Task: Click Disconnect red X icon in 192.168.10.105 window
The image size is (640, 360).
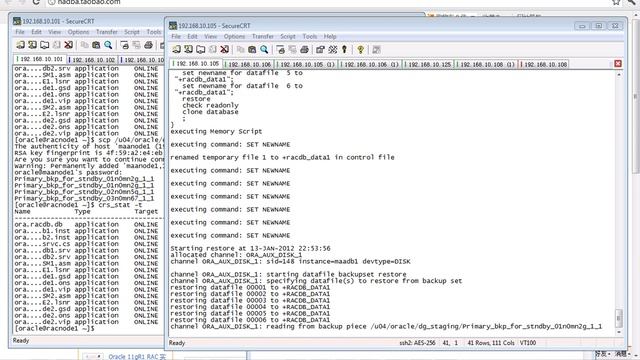Action: (224, 49)
